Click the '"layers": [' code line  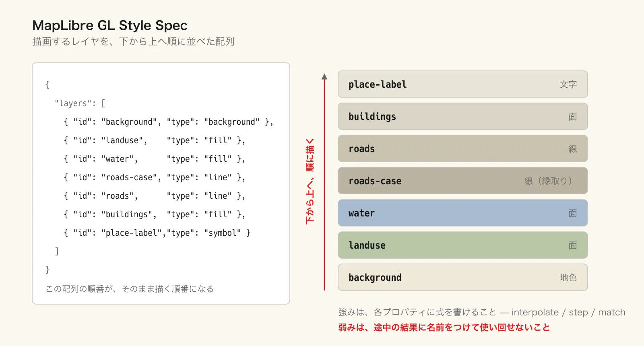[x=80, y=103]
